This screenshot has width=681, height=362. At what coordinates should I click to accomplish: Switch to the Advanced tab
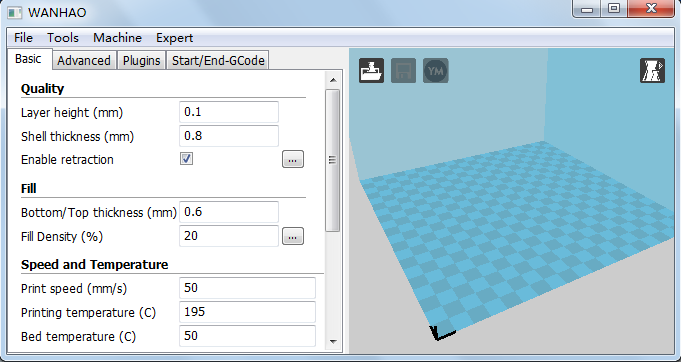[84, 60]
